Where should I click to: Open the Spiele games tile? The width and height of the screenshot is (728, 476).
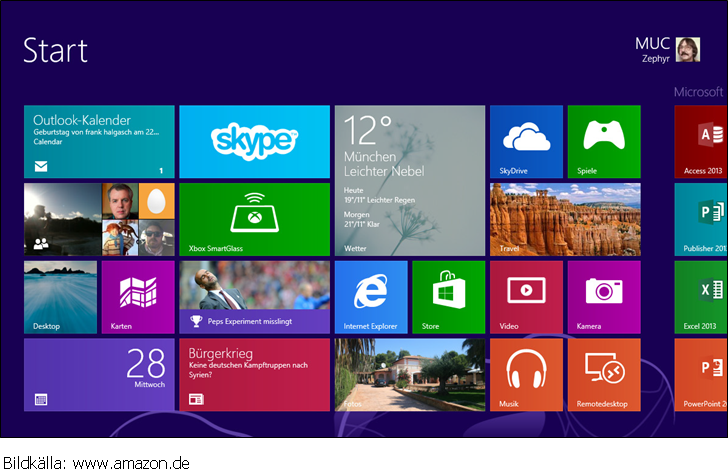[x=604, y=141]
